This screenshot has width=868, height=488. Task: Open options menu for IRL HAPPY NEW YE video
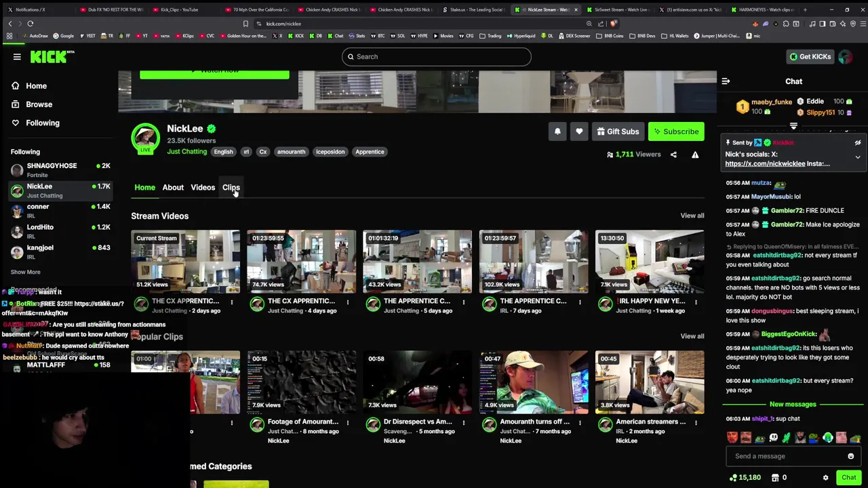(696, 302)
